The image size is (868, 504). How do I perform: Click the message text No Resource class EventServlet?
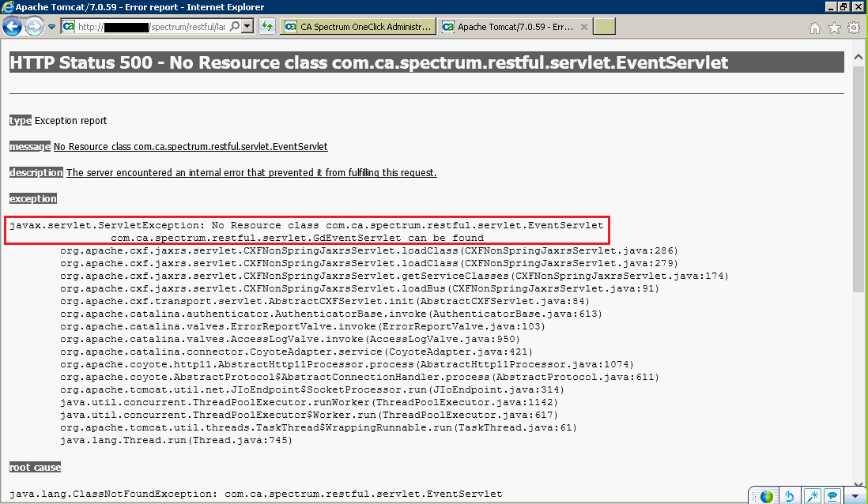pos(191,147)
